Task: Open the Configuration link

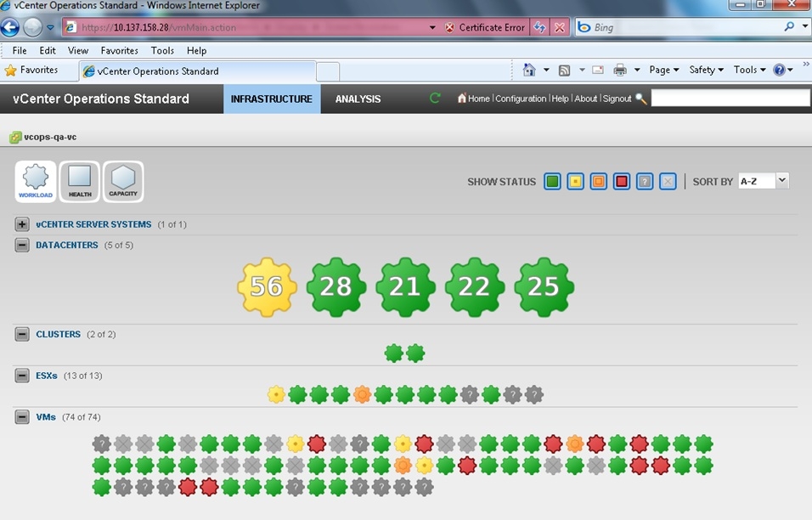Action: 521,99
